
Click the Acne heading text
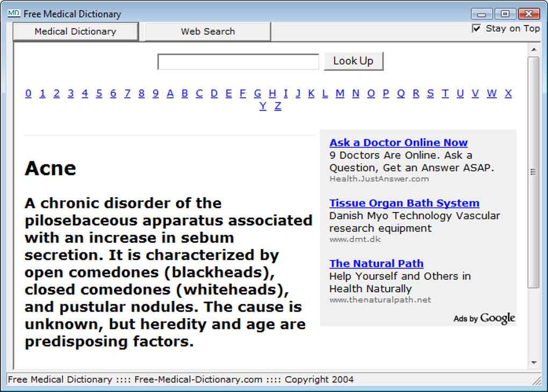click(51, 169)
